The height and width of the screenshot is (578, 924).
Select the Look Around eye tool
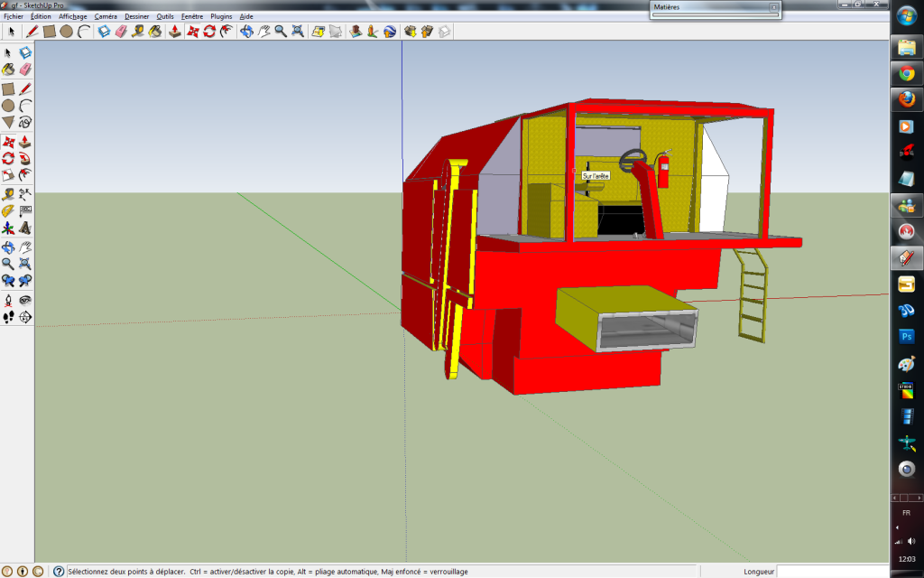tap(24, 300)
